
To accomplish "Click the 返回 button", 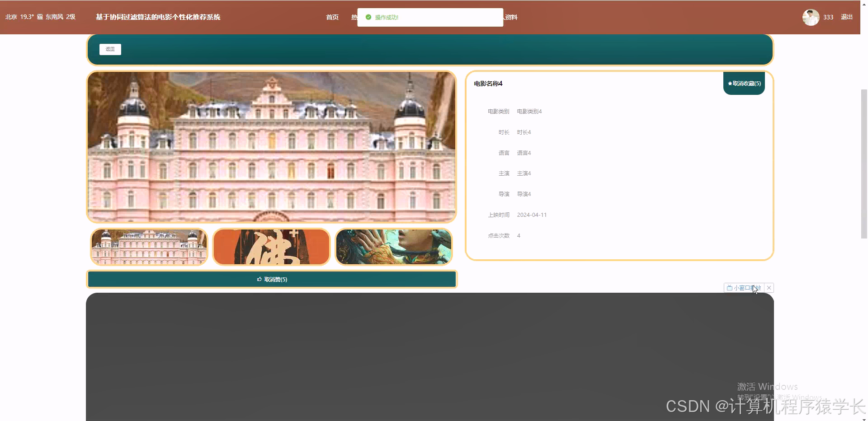I will click(110, 49).
